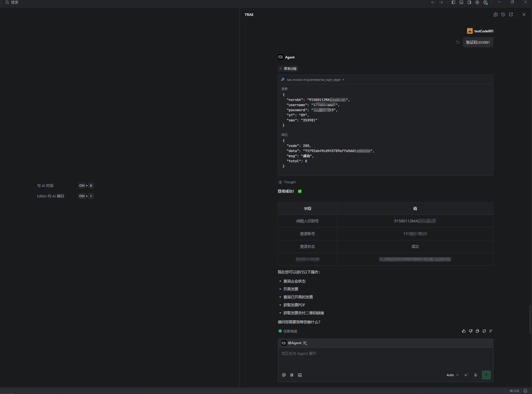Give a thumbs down to the response
This screenshot has height=394, width=532.
coord(470,331)
